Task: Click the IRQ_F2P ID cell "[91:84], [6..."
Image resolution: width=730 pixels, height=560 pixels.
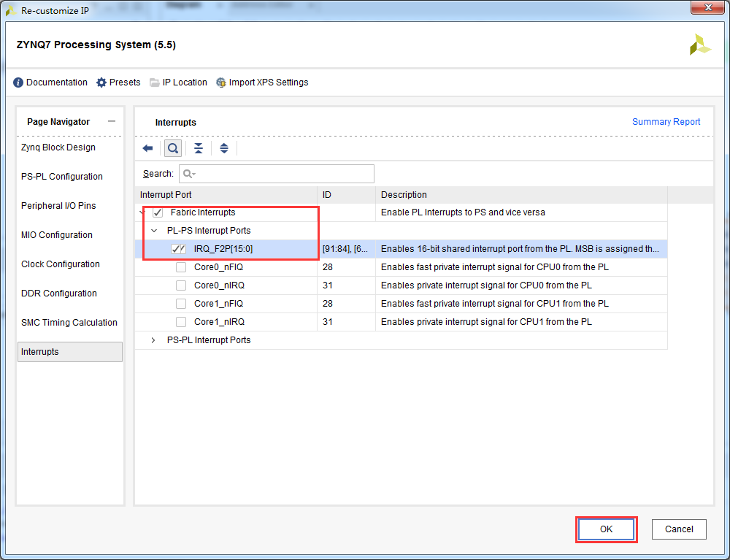Action: (x=345, y=249)
